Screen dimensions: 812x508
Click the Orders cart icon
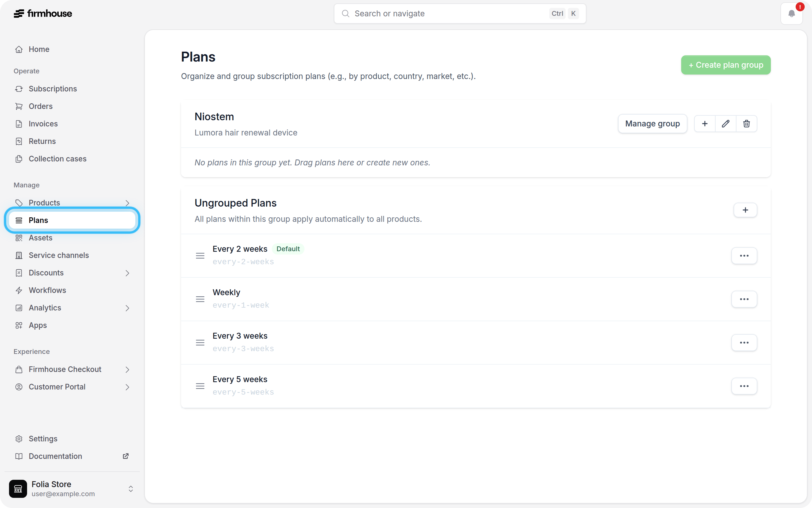coord(19,106)
